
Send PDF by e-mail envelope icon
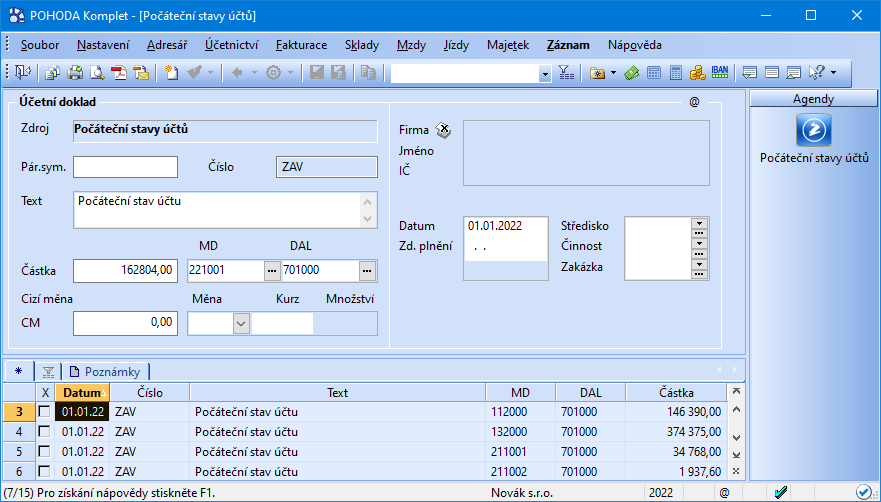(x=140, y=73)
